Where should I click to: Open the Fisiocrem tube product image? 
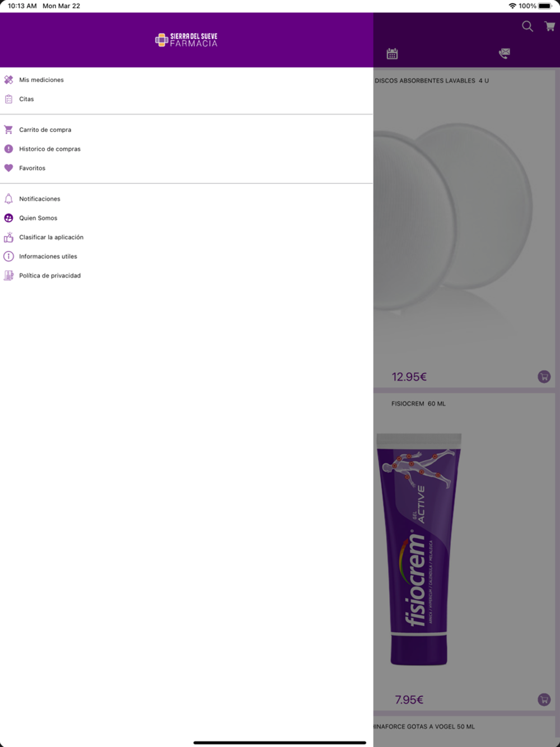coord(418,549)
